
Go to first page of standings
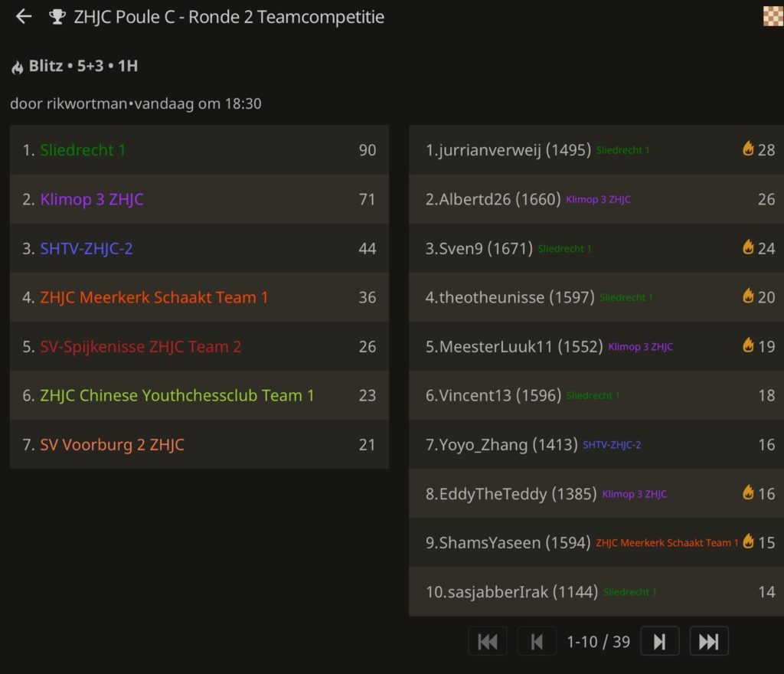pyautogui.click(x=488, y=641)
